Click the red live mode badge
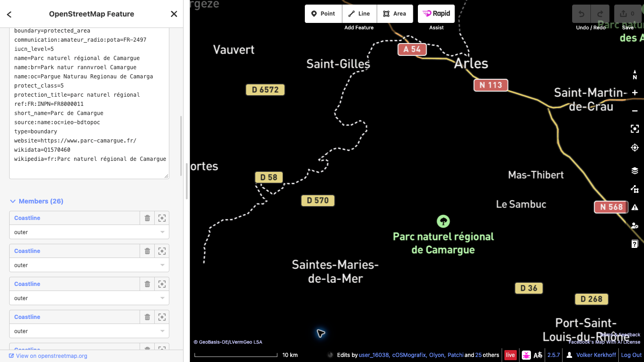Screen dimensions: 644x362 point(510,355)
